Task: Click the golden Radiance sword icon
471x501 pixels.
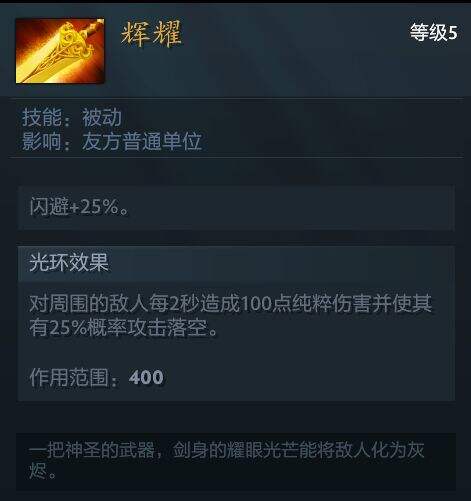Action: [60, 51]
